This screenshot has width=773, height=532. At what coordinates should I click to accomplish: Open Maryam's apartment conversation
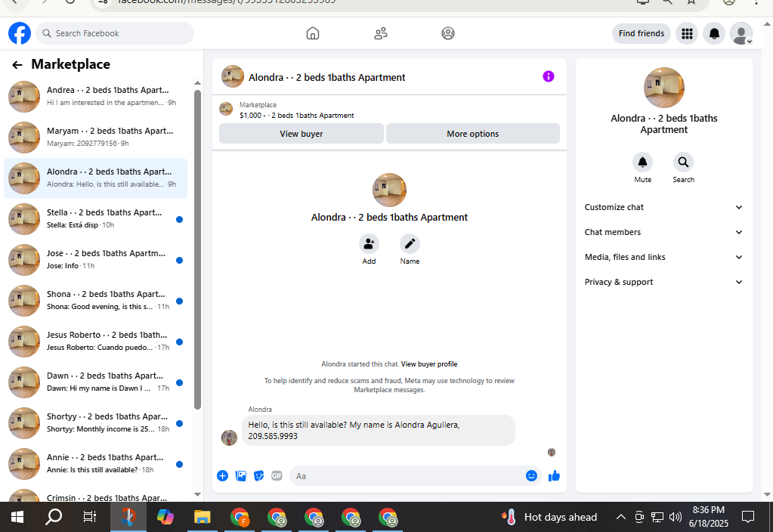[x=96, y=138]
